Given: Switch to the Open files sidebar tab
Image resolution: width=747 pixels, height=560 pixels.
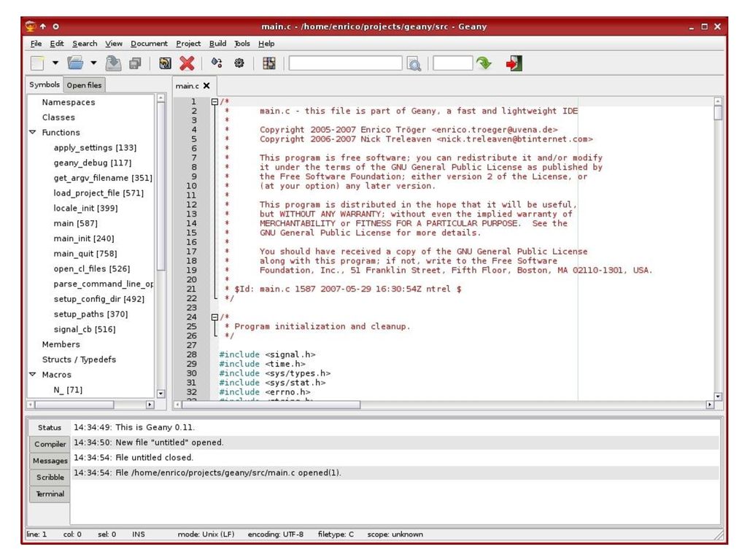Looking at the screenshot, I should tap(84, 85).
